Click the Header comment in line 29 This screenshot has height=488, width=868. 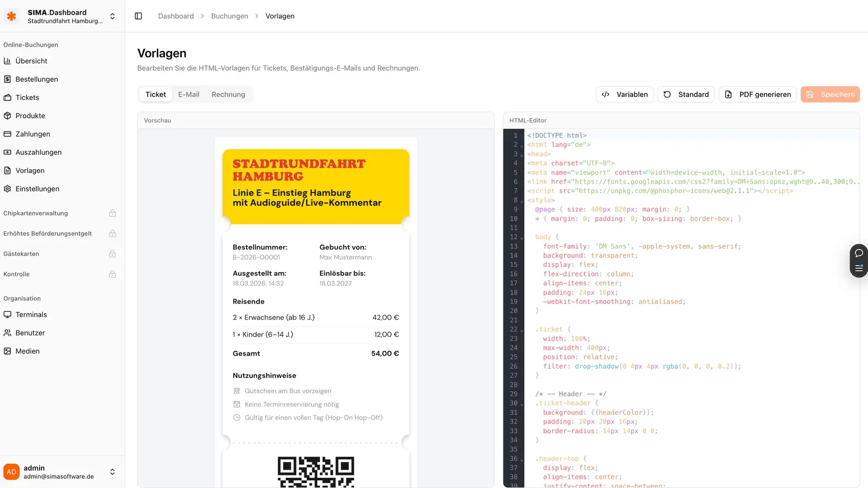coord(571,394)
